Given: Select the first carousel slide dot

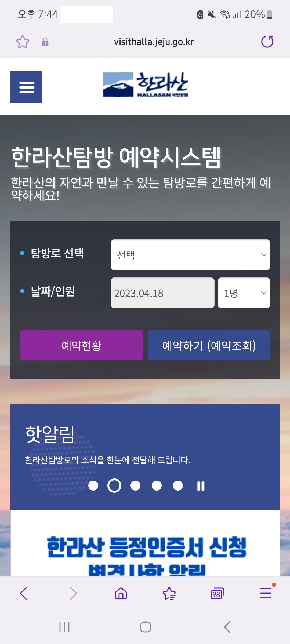Looking at the screenshot, I should point(93,485).
